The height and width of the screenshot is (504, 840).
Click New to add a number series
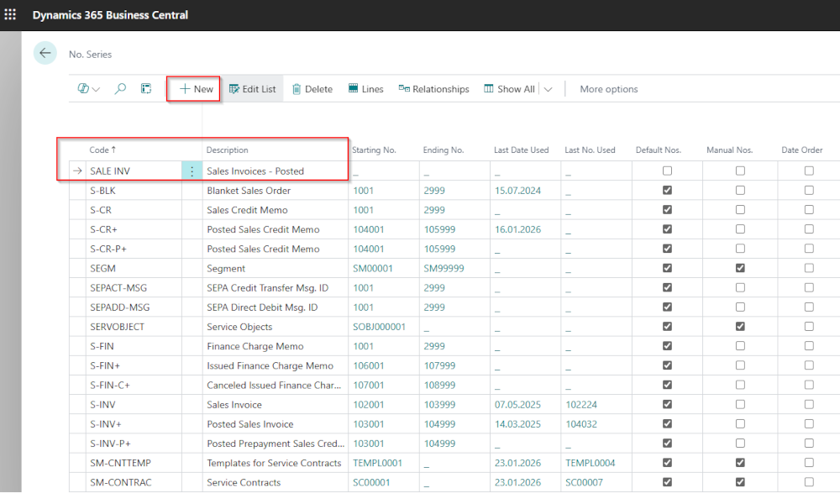(x=196, y=89)
